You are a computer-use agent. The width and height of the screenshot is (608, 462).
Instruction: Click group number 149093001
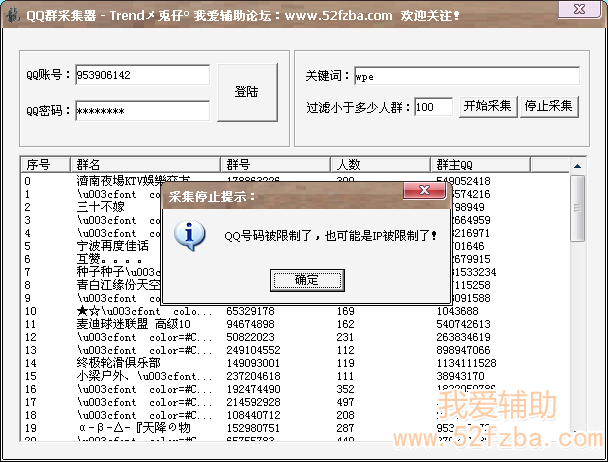click(x=253, y=363)
